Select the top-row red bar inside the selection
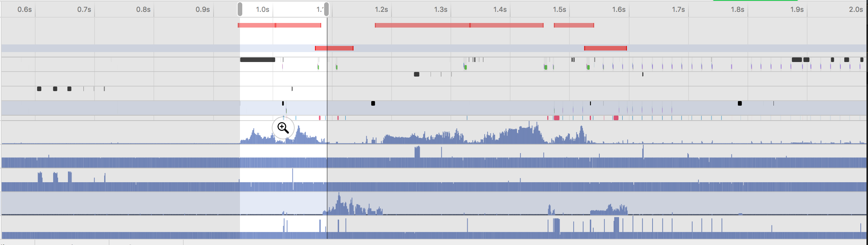The width and height of the screenshot is (868, 245). click(279, 25)
